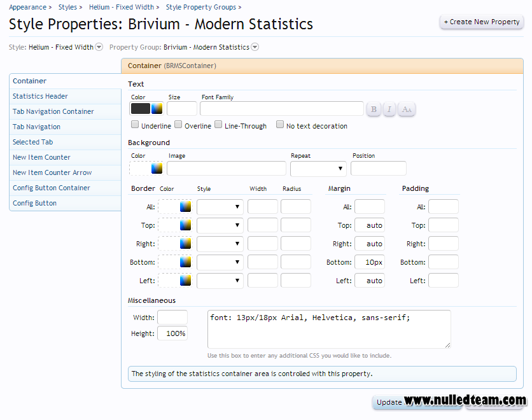Viewport: 532px width, 420px height.
Task: Check the Overline checkbox
Action: tap(178, 125)
